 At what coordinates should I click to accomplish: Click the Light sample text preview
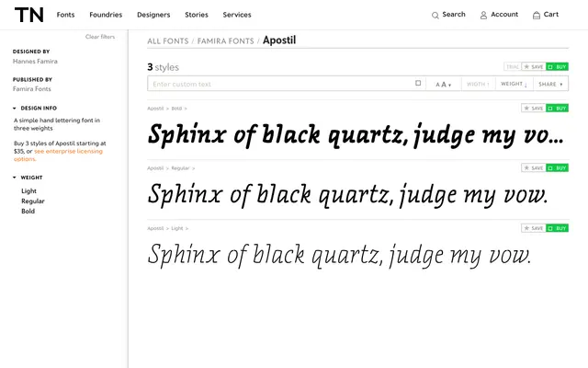tap(339, 256)
